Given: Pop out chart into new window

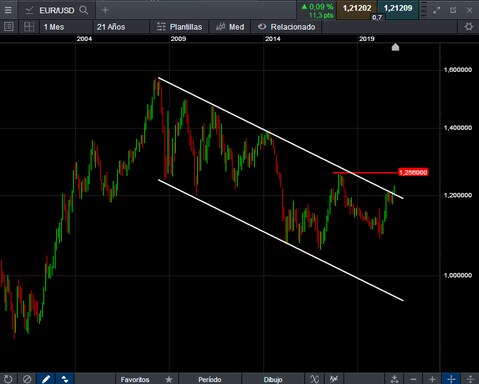Looking at the screenshot, I should (x=453, y=10).
